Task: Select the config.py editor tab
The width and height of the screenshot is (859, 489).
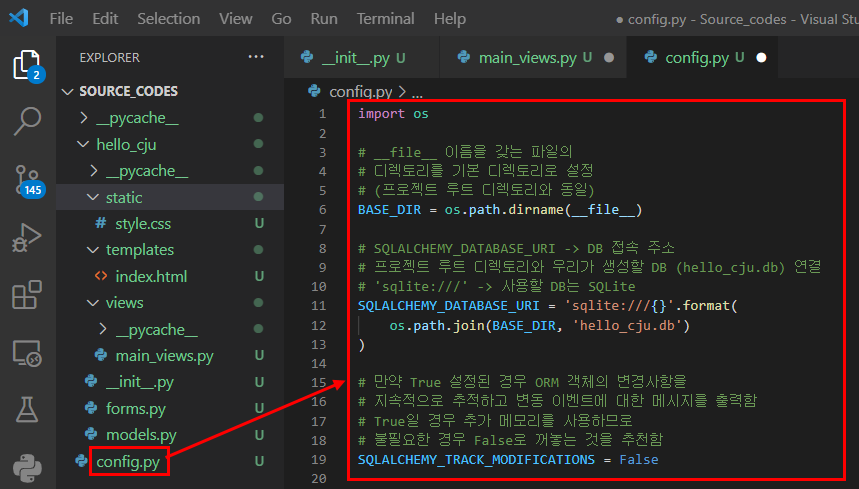Action: (702, 57)
